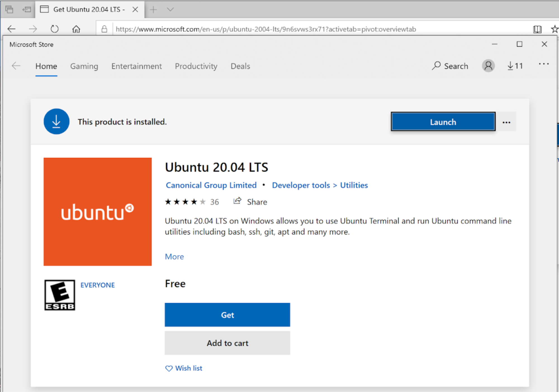Screen dimensions: 559x392
Task: Open the Utilities category link
Action: coord(354,185)
